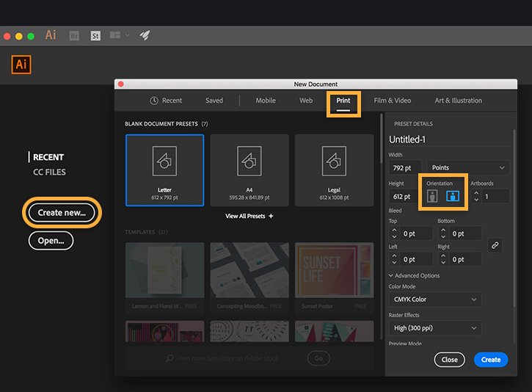Decrease the Bottom bleed value
Viewport: 532px width, 392px height.
pyautogui.click(x=443, y=237)
